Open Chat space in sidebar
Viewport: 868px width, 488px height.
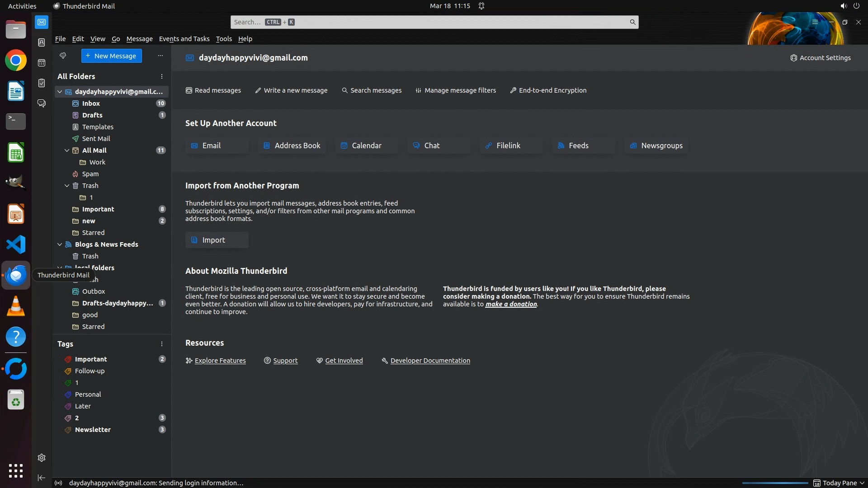[x=42, y=103]
